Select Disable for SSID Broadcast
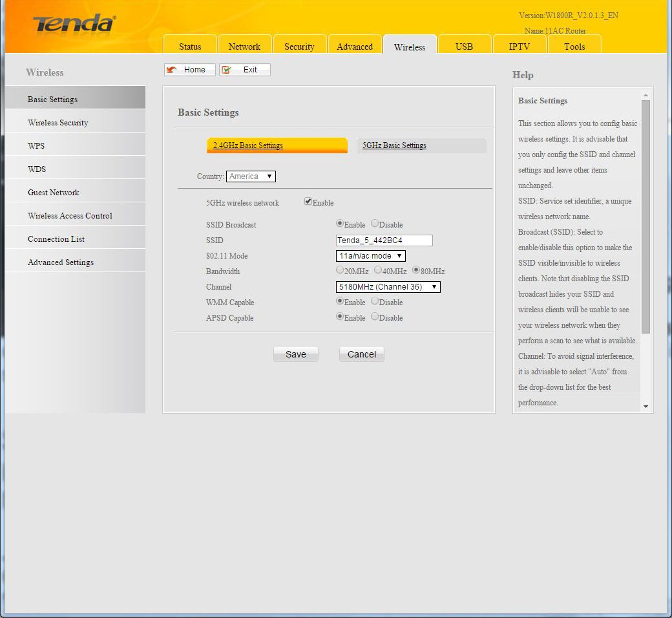This screenshot has height=618, width=672. [375, 224]
